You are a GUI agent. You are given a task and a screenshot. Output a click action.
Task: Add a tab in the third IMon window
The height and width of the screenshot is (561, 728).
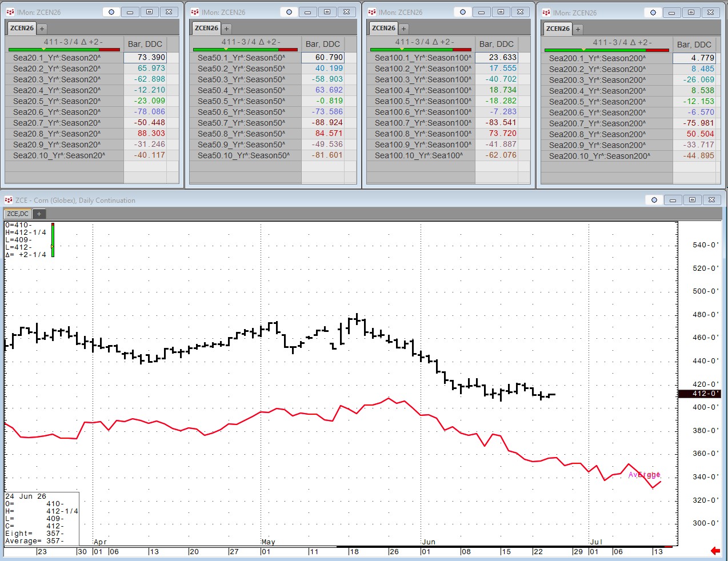coord(403,29)
